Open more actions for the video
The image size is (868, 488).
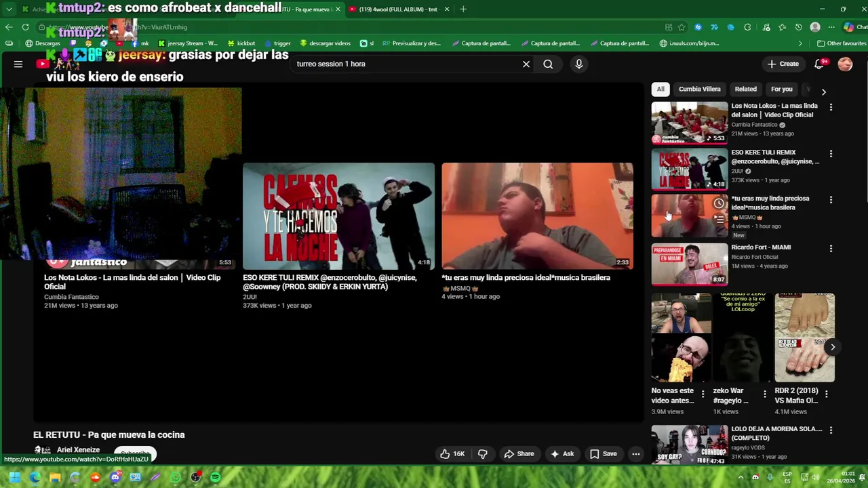coord(636,454)
